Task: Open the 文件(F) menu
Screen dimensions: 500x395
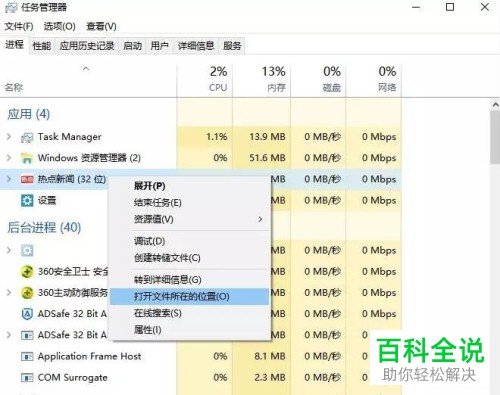Action: [x=19, y=26]
